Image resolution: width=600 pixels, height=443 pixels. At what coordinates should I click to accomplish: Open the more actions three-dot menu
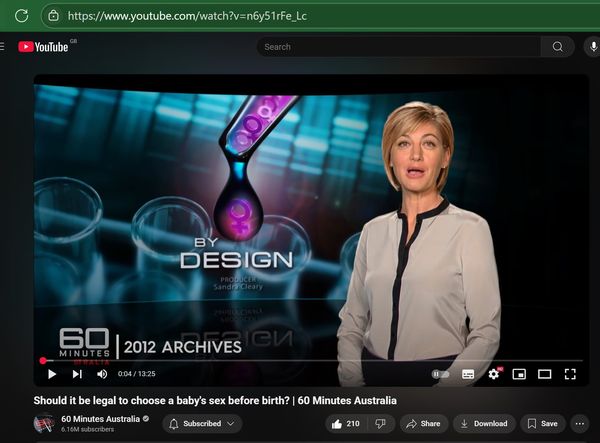coord(580,423)
